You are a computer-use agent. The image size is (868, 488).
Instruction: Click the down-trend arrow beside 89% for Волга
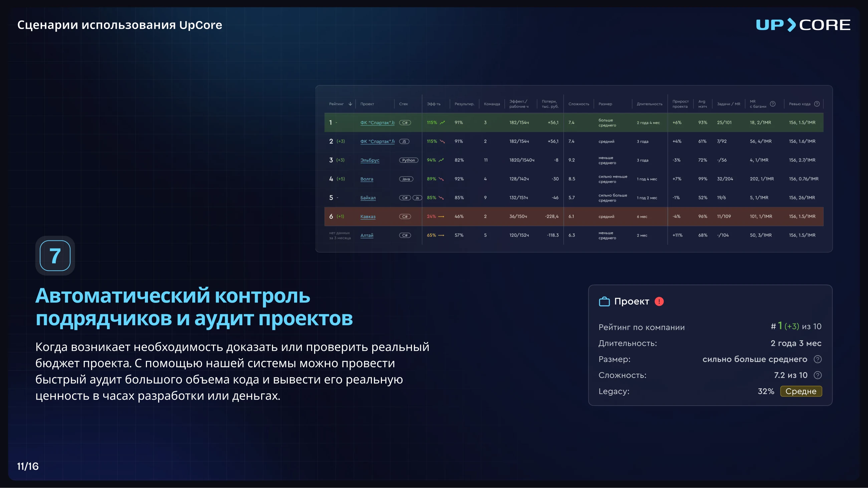(x=441, y=179)
